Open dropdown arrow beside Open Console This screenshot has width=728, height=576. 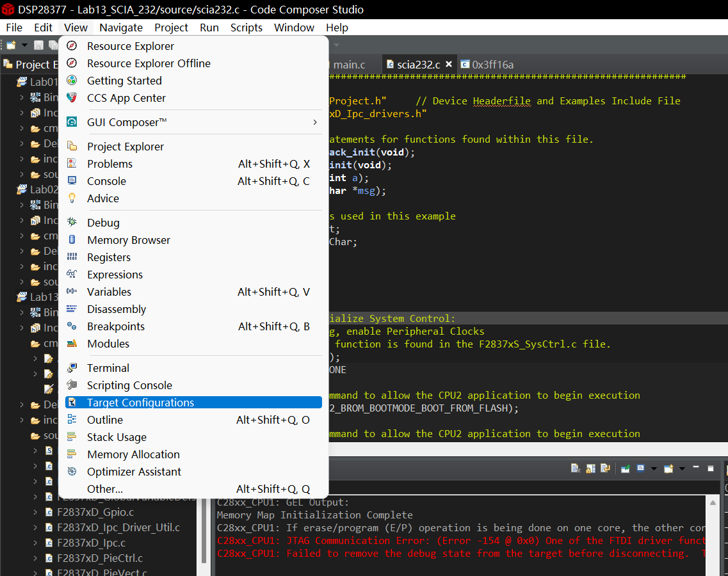[682, 468]
